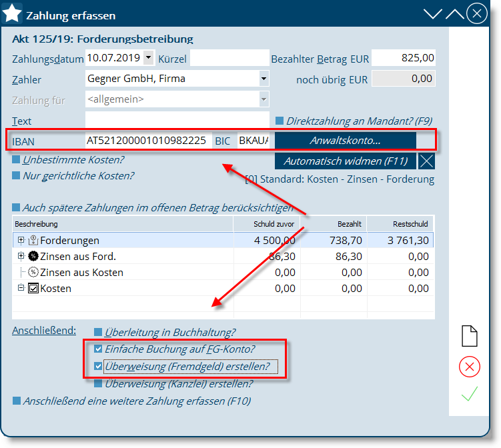
Task: Click the percent icon of Zinsen aus Kosten
Action: [x=33, y=272]
